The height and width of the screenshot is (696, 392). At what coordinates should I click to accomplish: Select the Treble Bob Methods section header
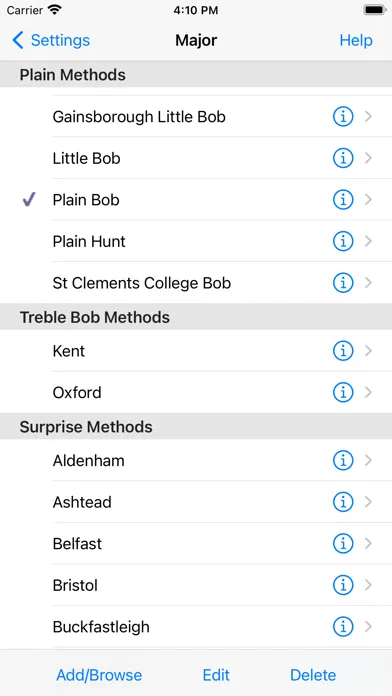pos(196,317)
